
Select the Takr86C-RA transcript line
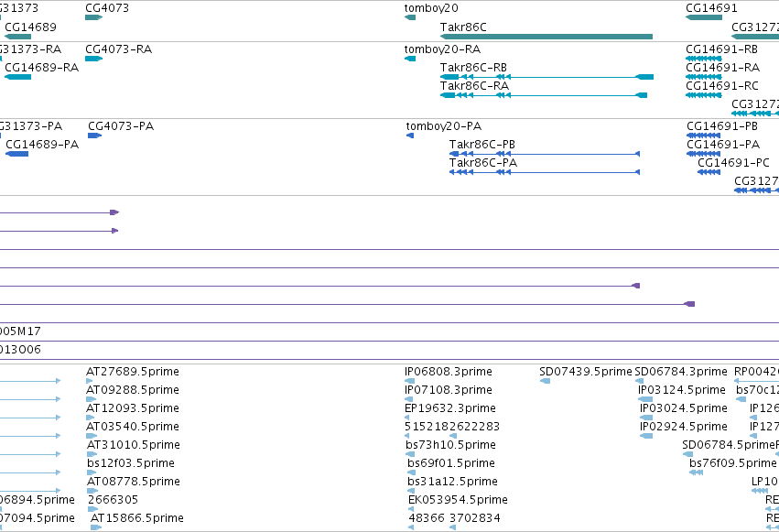[544, 95]
